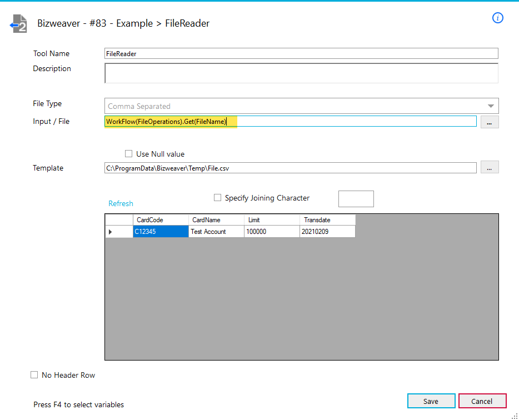519x420 pixels.
Task: Click the Cancel button
Action: click(x=482, y=401)
